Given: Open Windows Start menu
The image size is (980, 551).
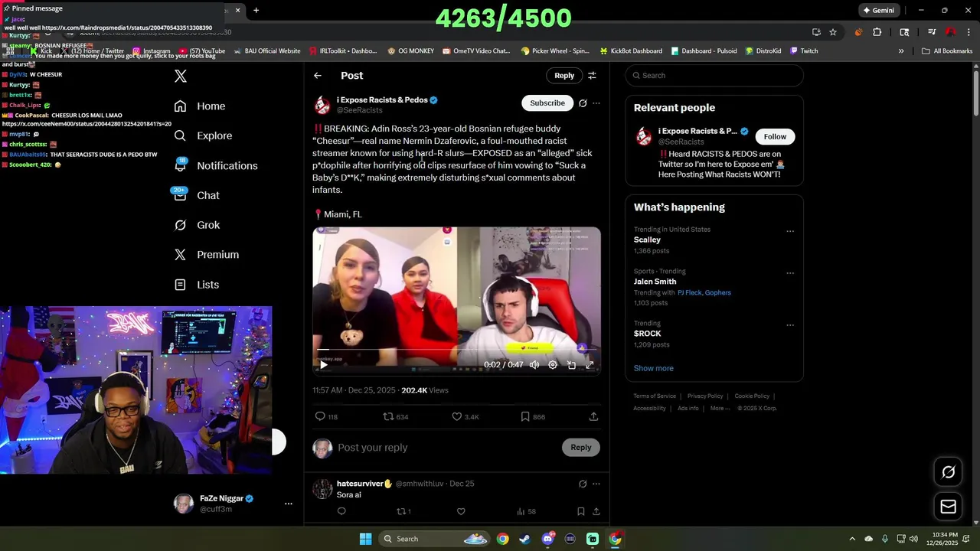Looking at the screenshot, I should pyautogui.click(x=366, y=539).
